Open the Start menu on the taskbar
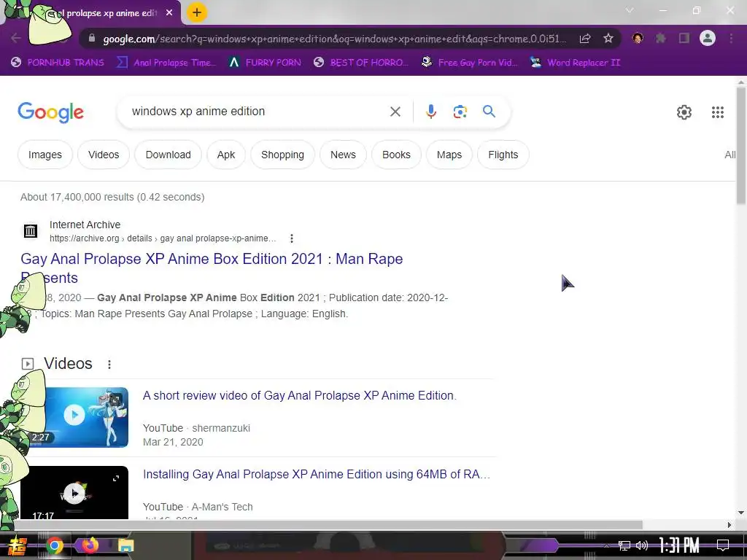The width and height of the screenshot is (747, 560). (18, 545)
